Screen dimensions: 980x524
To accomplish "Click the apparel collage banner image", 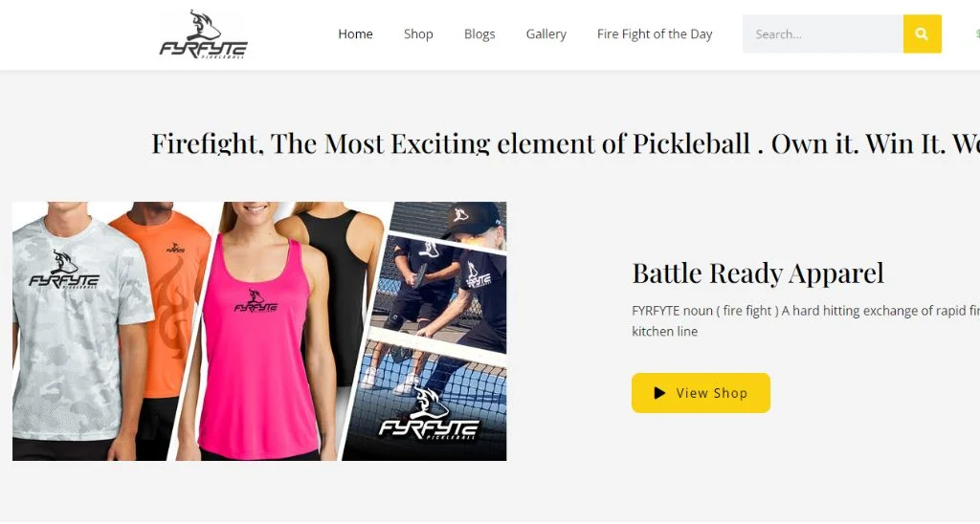I will (259, 331).
